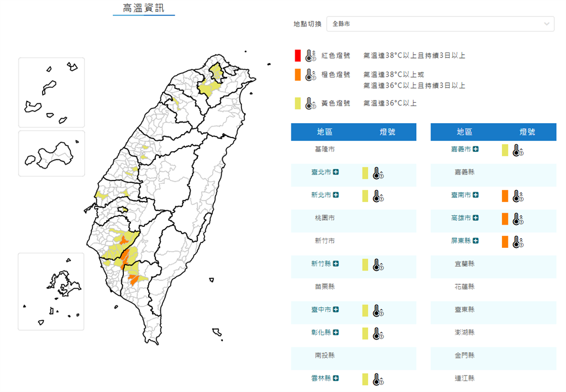
Task: Expand the 新北市 plus icon
Action: coord(336,195)
